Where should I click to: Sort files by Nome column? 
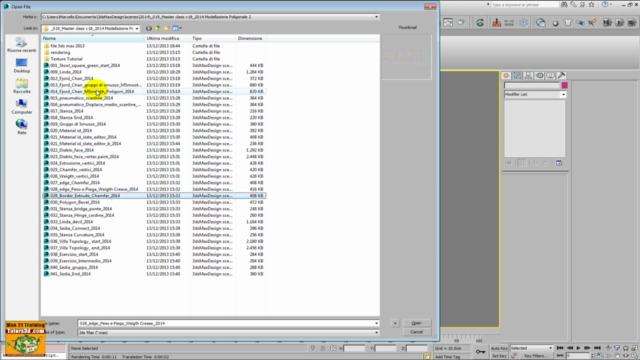coord(93,38)
